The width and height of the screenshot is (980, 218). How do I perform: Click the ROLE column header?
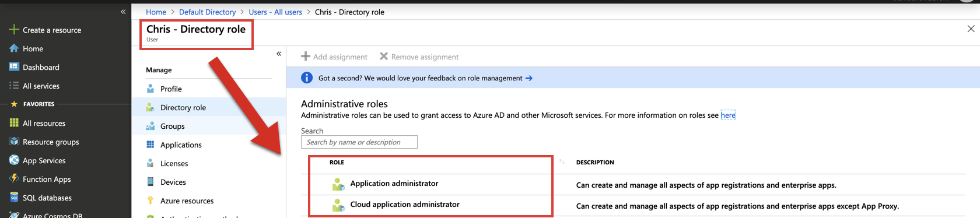pos(337,162)
